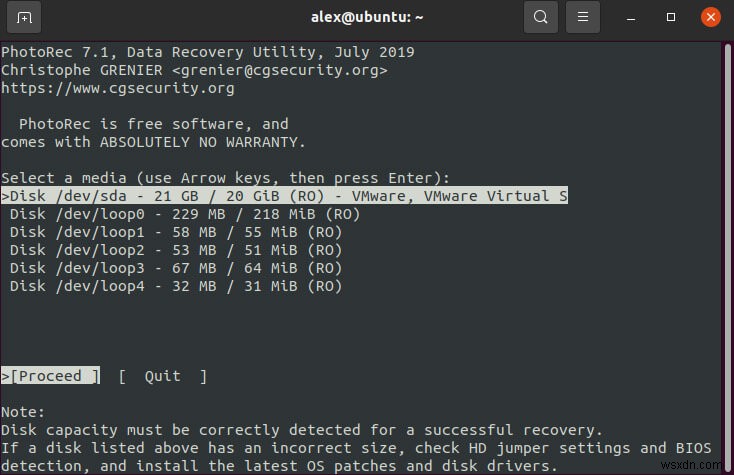Click the https://www.cgsecurity.org URL
The image size is (734, 475).
tap(118, 88)
